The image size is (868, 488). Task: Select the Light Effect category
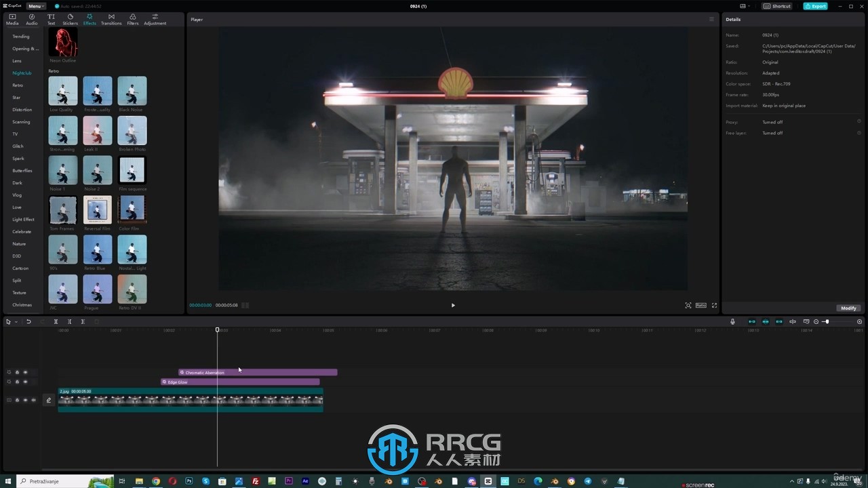point(23,220)
